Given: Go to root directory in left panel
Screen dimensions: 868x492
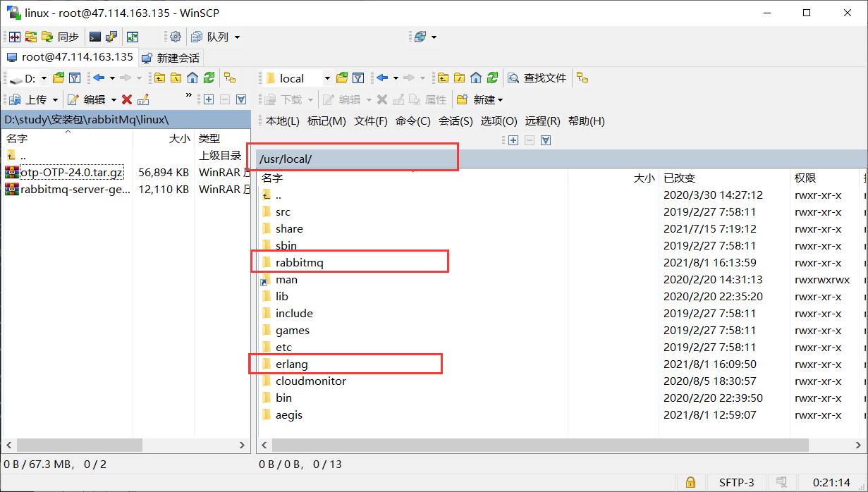Looking at the screenshot, I should coord(176,78).
